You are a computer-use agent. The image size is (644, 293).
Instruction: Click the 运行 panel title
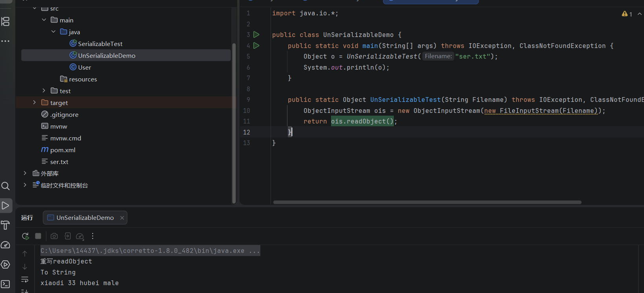coord(27,217)
